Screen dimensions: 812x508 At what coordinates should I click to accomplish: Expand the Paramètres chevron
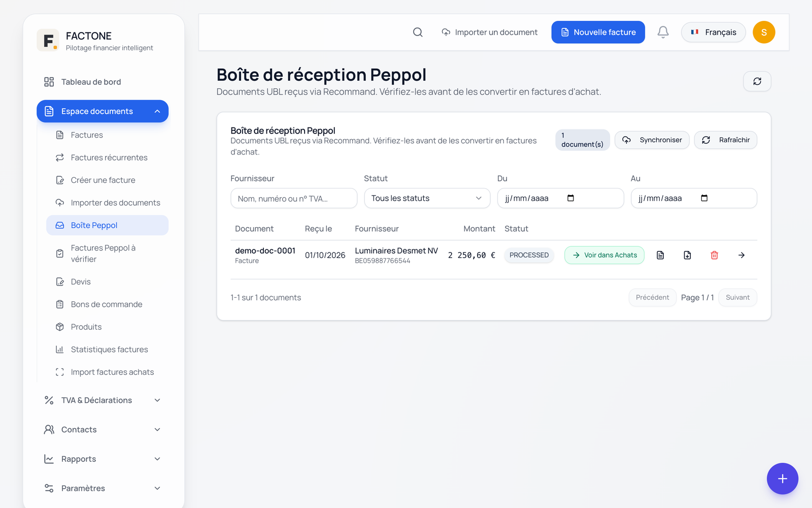pyautogui.click(x=157, y=488)
